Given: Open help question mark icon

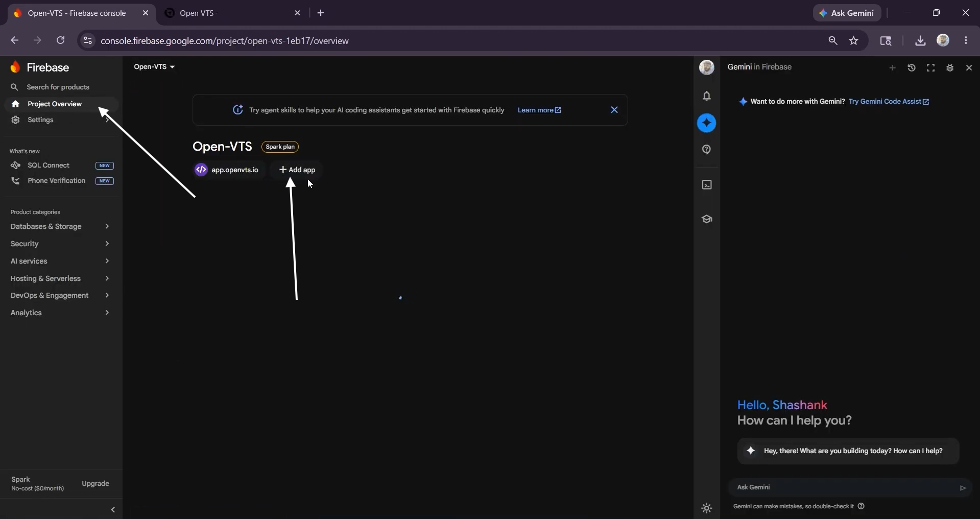Looking at the screenshot, I should coord(707,150).
